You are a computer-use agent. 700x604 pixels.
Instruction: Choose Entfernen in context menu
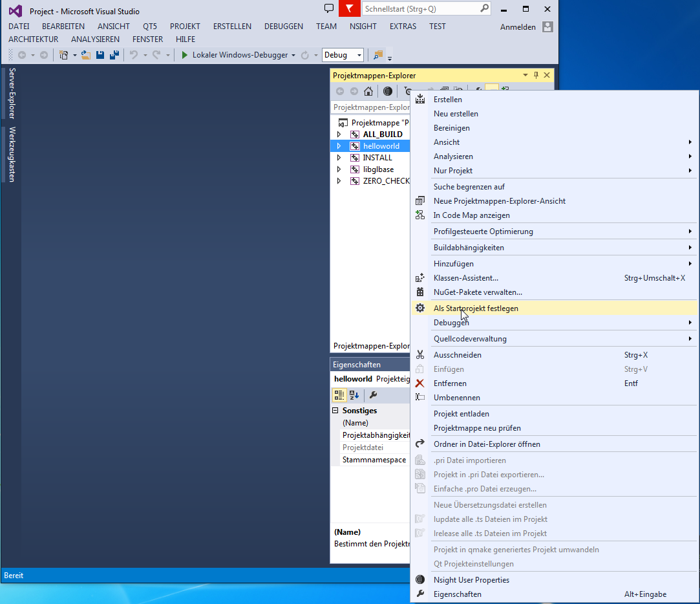point(554,383)
